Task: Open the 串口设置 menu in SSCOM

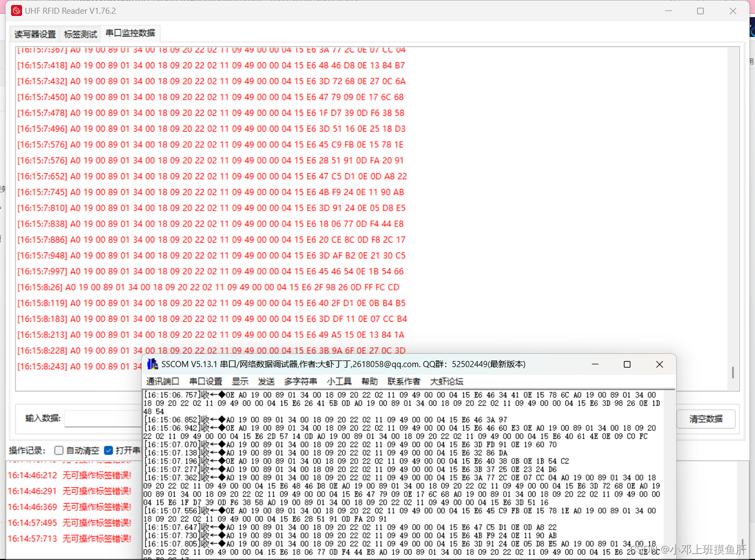Action: click(x=206, y=381)
